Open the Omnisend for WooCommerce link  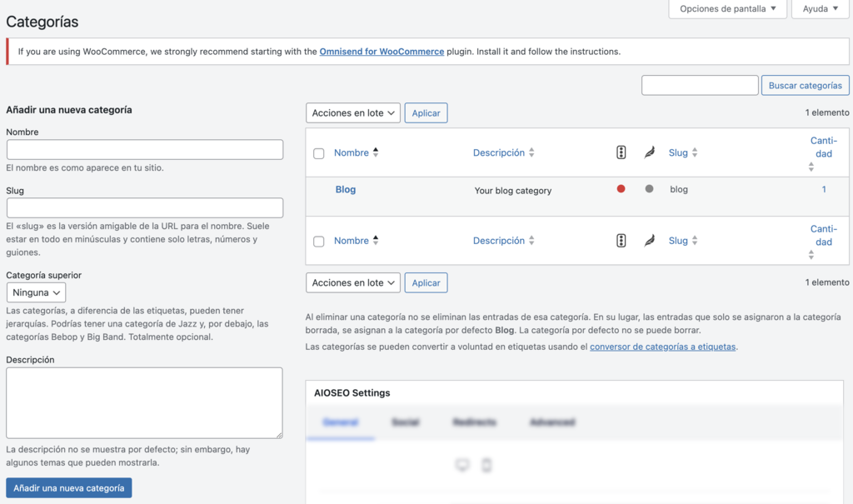coord(382,52)
